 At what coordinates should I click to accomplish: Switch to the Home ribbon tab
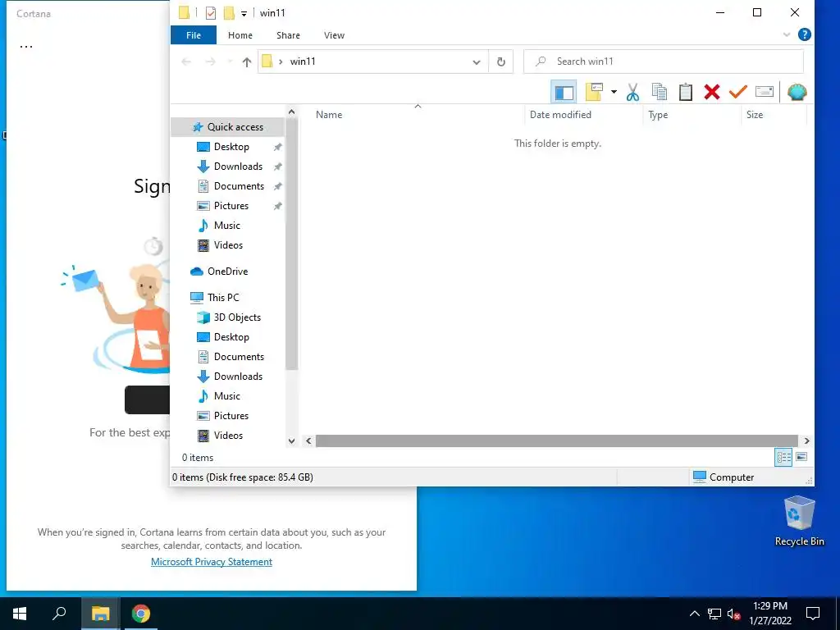click(240, 35)
